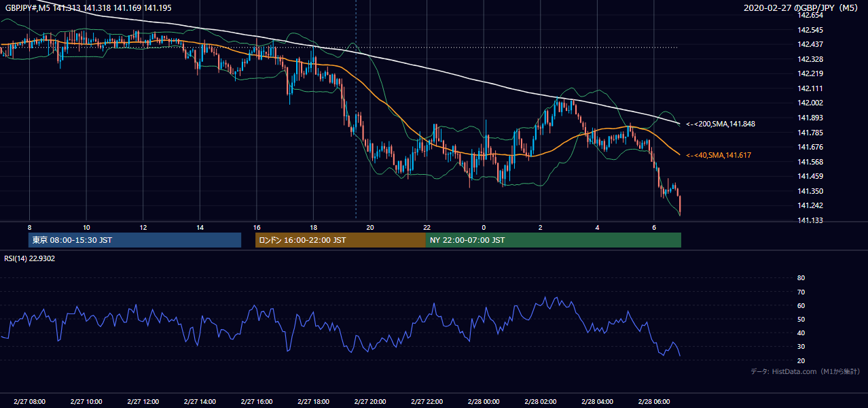Click the RSI(14) 22.9302 indicator label

point(30,258)
